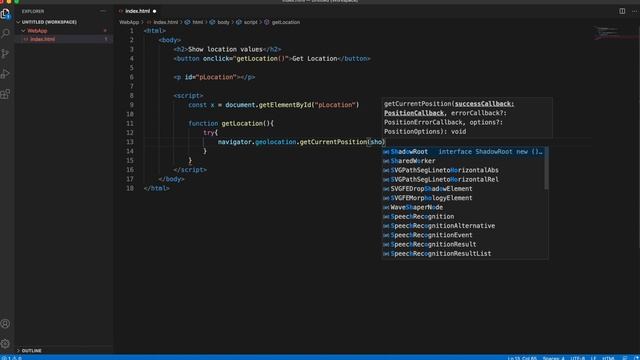The height and width of the screenshot is (360, 640).
Task: Click the html symbol icon in breadcrumbs
Action: point(187,22)
